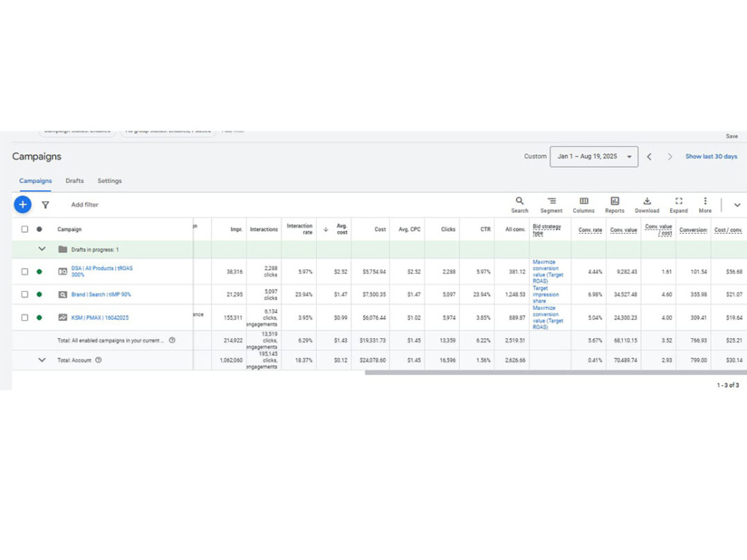747x560 pixels.
Task: Click the blue plus new campaign button
Action: click(22, 205)
